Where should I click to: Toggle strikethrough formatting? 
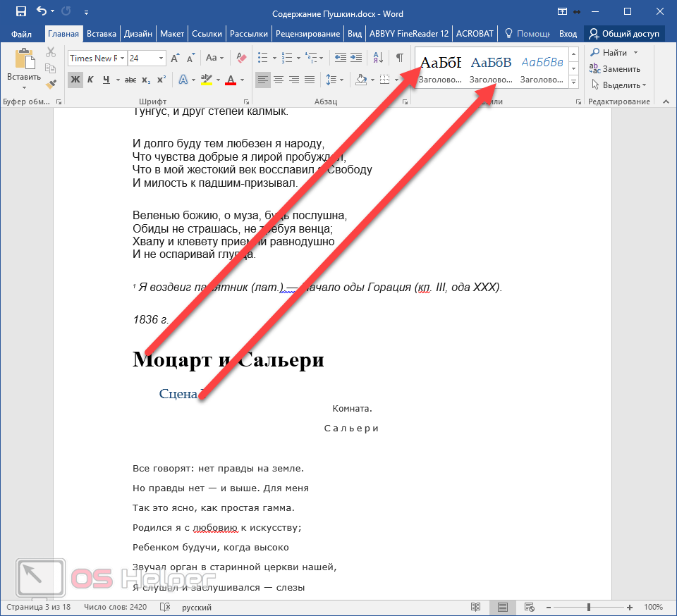(x=130, y=80)
